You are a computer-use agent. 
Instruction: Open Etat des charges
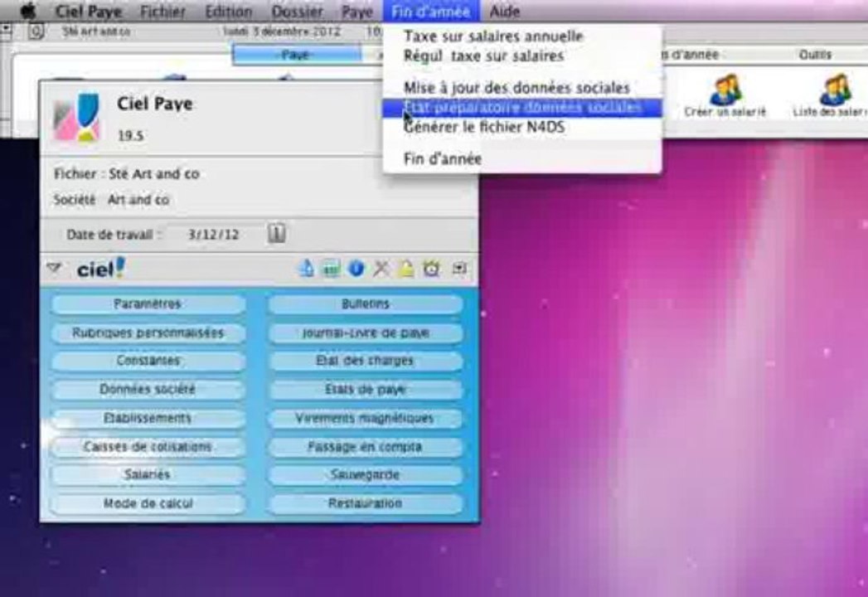[x=366, y=361]
